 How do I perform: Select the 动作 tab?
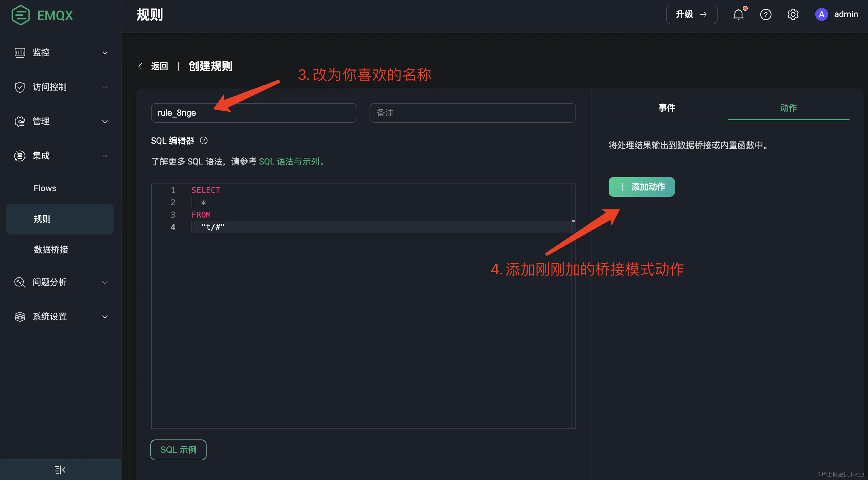coord(788,108)
